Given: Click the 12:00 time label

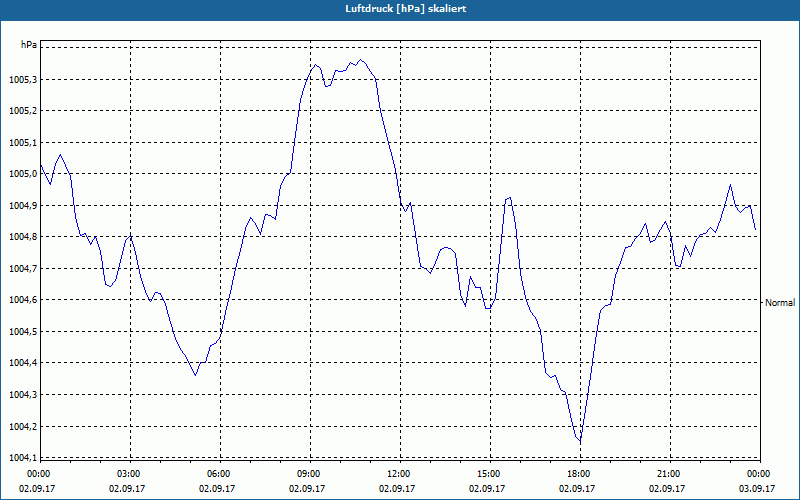Looking at the screenshot, I should click(x=400, y=474).
